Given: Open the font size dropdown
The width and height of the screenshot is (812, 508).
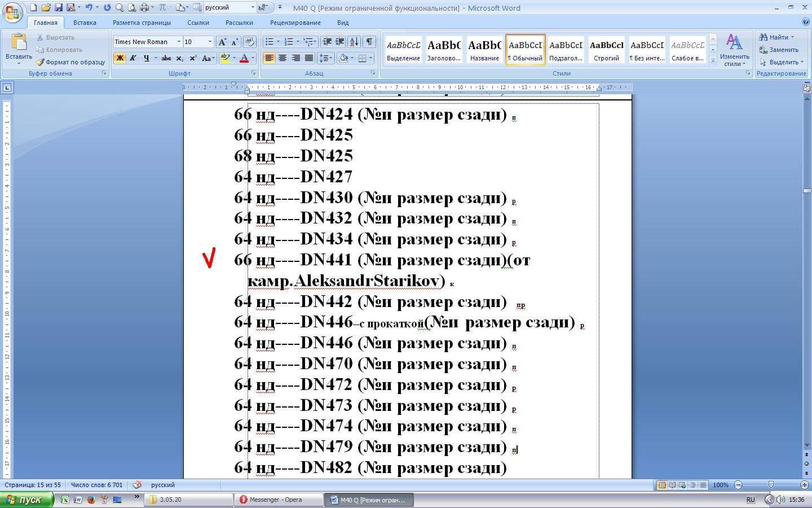Looking at the screenshot, I should 210,42.
